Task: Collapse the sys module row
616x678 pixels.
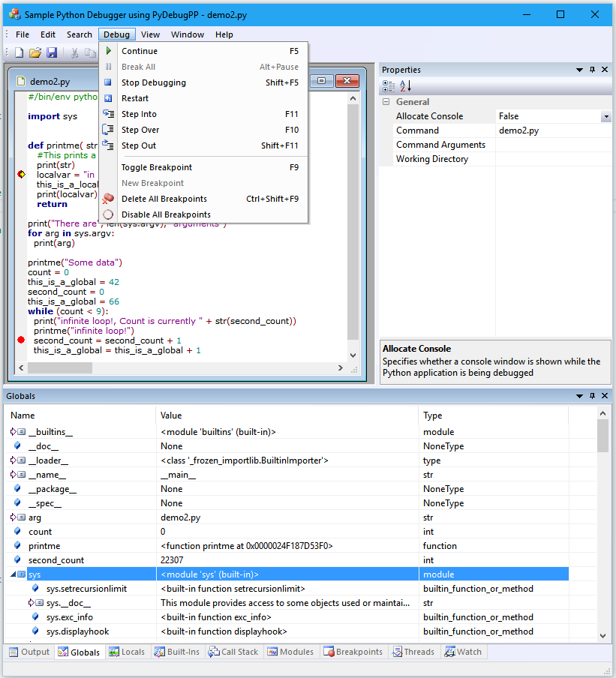Action: [x=13, y=574]
